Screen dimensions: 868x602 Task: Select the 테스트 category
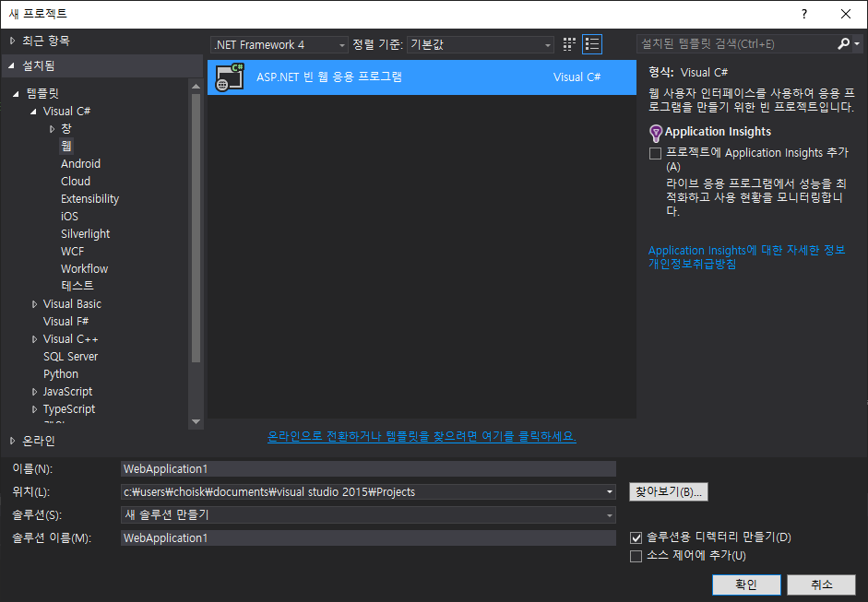[77, 286]
